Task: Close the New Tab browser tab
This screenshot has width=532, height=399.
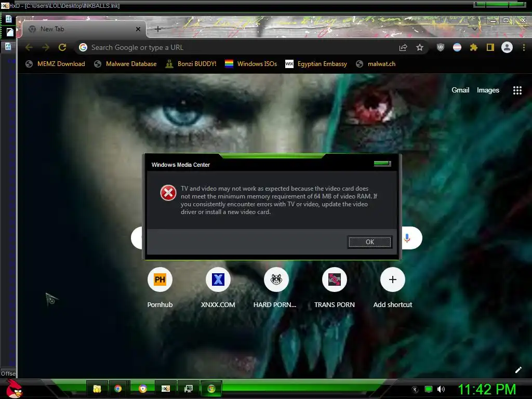Action: [138, 29]
